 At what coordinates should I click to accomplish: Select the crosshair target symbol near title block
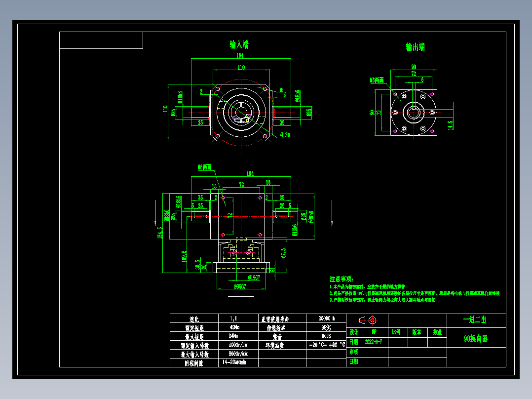pyautogui.click(x=373, y=319)
